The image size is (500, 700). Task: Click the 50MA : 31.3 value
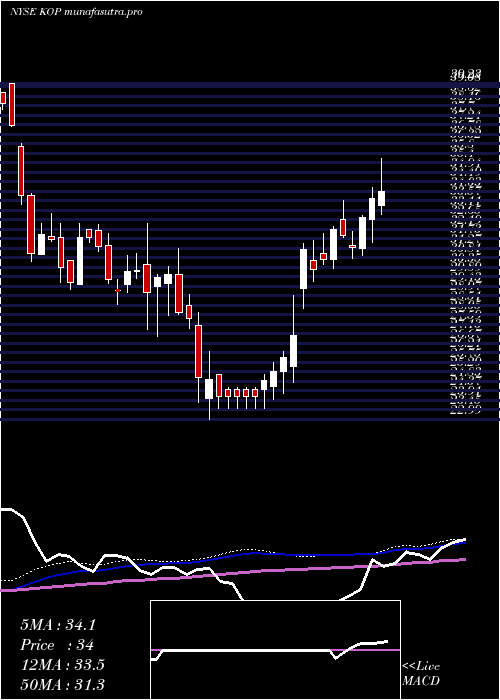(x=62, y=684)
